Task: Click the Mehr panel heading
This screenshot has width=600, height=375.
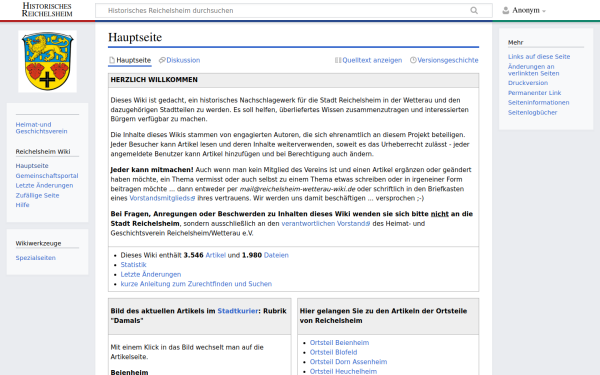Action: coord(515,42)
